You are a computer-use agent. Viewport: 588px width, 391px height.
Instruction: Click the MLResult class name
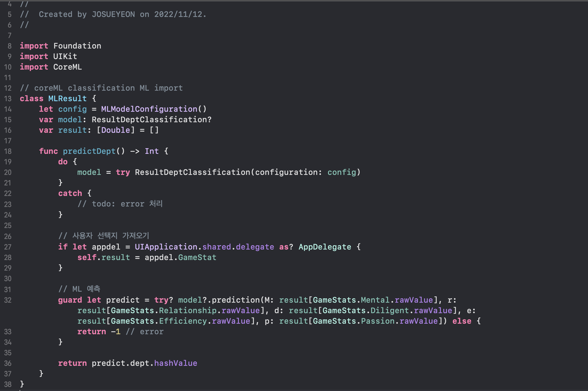[67, 98]
